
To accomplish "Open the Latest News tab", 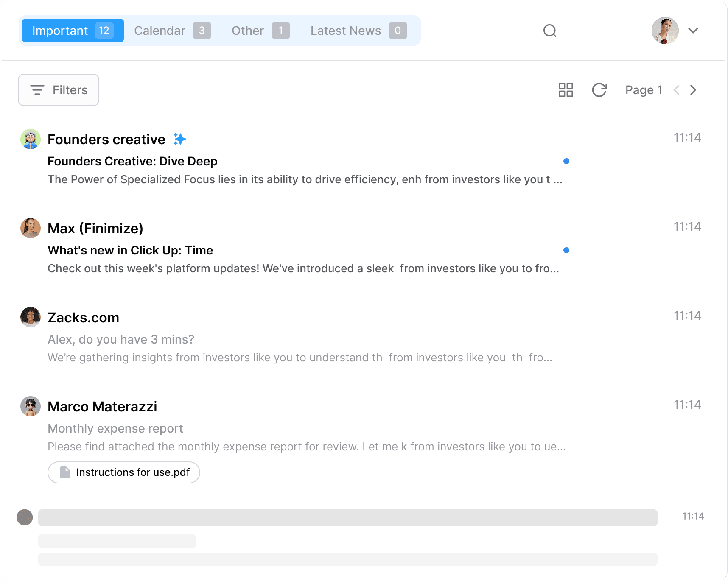I will 358,31.
